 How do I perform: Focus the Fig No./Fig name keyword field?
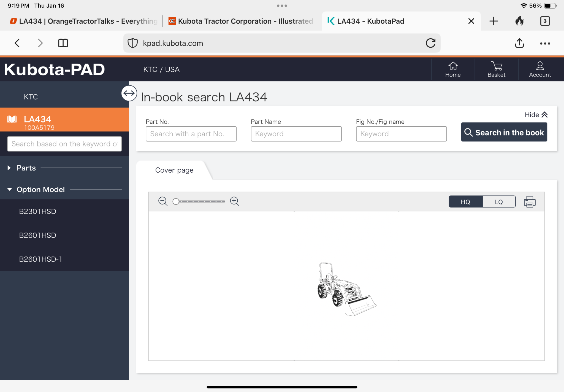(x=401, y=134)
